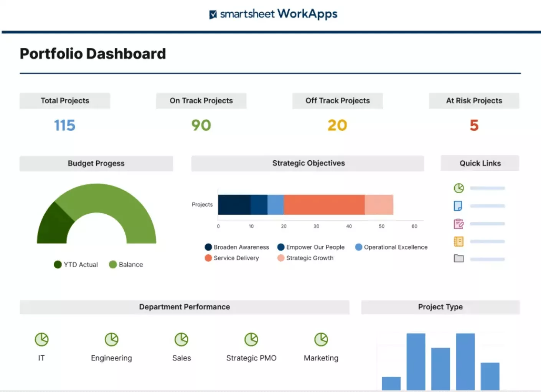
Task: Select the Department Performance section header
Action: 185,307
